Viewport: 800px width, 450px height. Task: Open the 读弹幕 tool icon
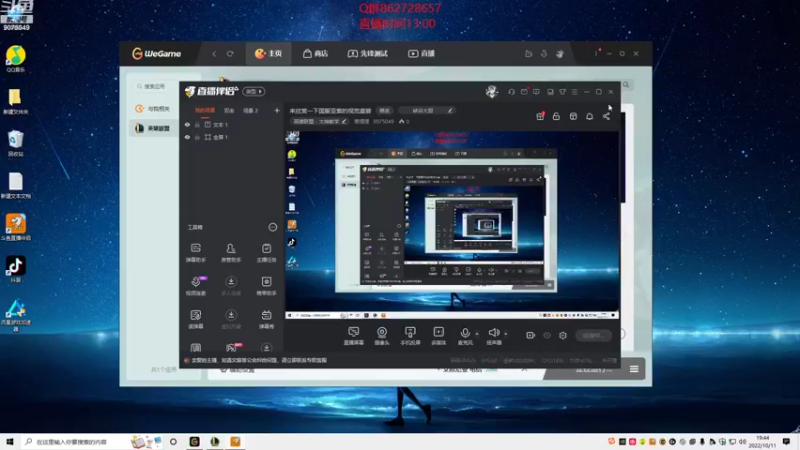coord(195,319)
